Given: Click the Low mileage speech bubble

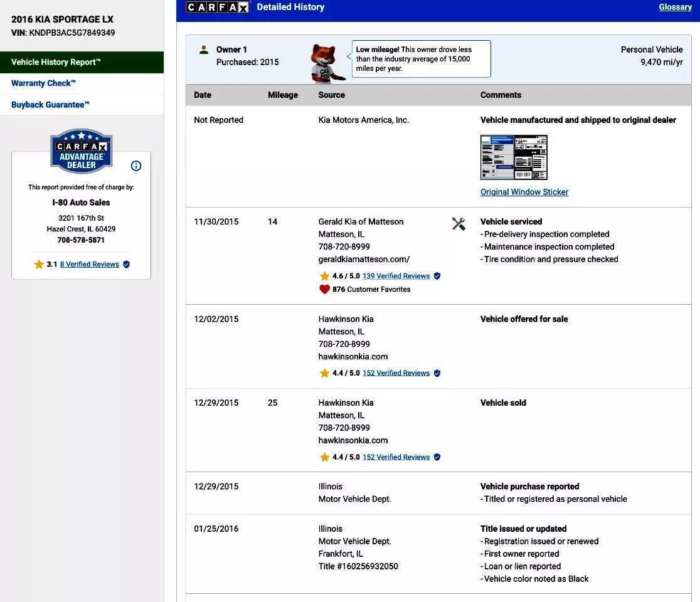Looking at the screenshot, I should click(421, 59).
